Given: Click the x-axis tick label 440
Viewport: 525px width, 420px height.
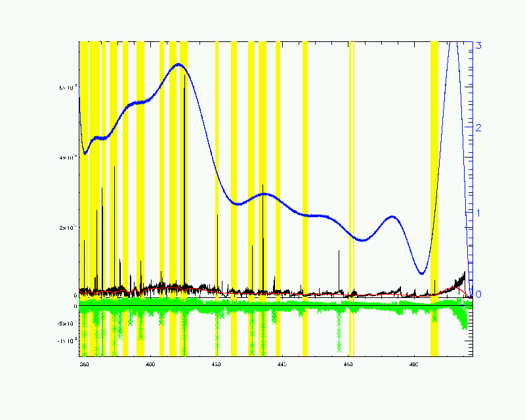Looking at the screenshot, I should coord(282,365).
